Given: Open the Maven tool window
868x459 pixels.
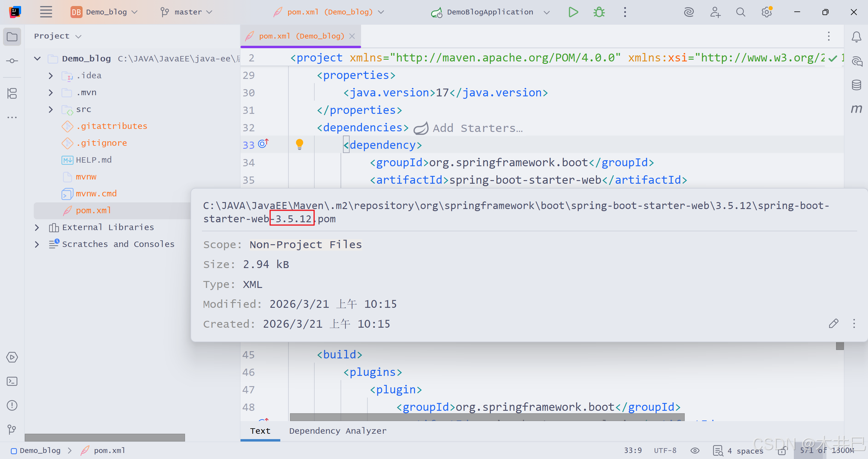Looking at the screenshot, I should point(856,109).
